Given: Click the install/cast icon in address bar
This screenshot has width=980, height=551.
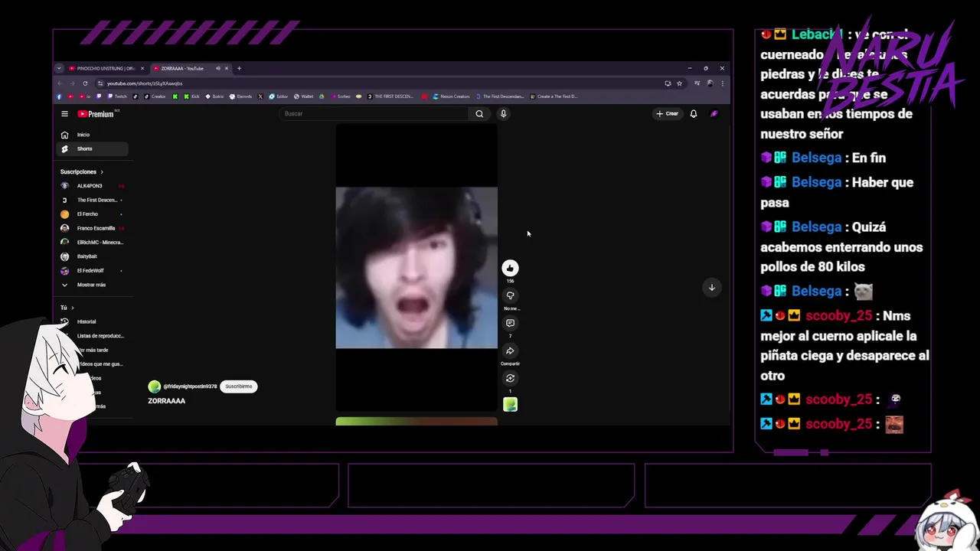Looking at the screenshot, I should [668, 83].
